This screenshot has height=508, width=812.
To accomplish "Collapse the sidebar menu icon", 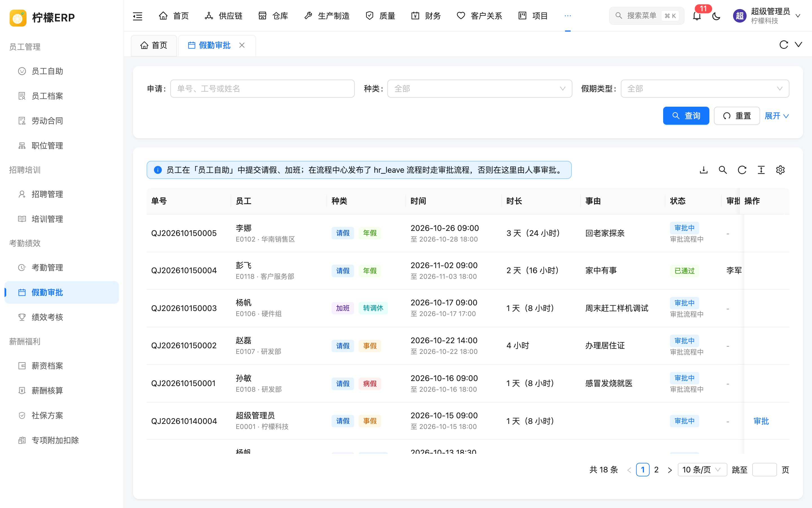I will 138,16.
